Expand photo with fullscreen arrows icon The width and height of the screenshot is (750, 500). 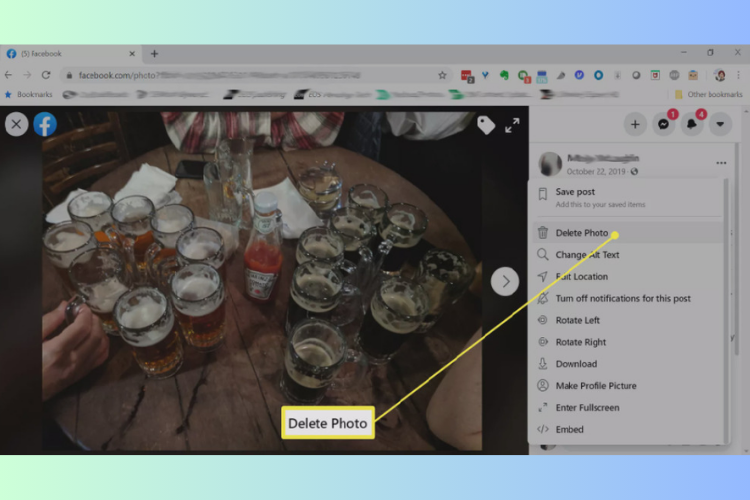click(x=512, y=125)
